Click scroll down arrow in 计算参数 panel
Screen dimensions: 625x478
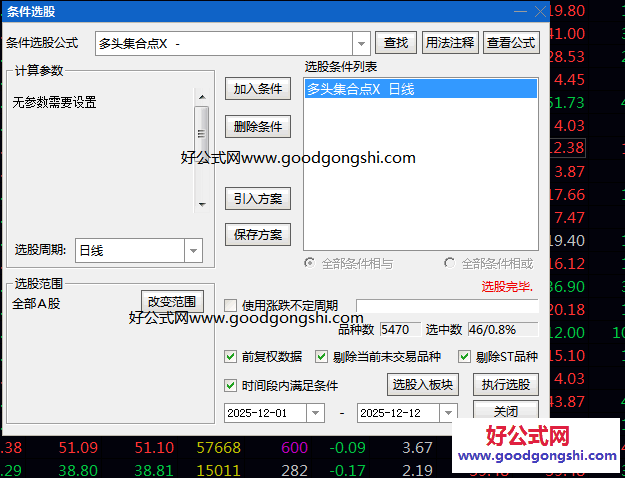[202, 205]
